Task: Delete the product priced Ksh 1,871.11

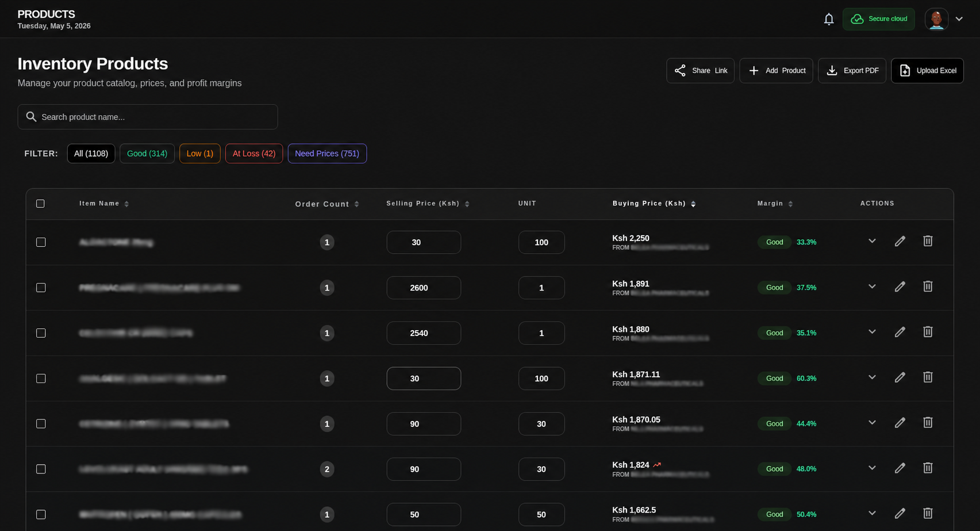Action: click(928, 377)
